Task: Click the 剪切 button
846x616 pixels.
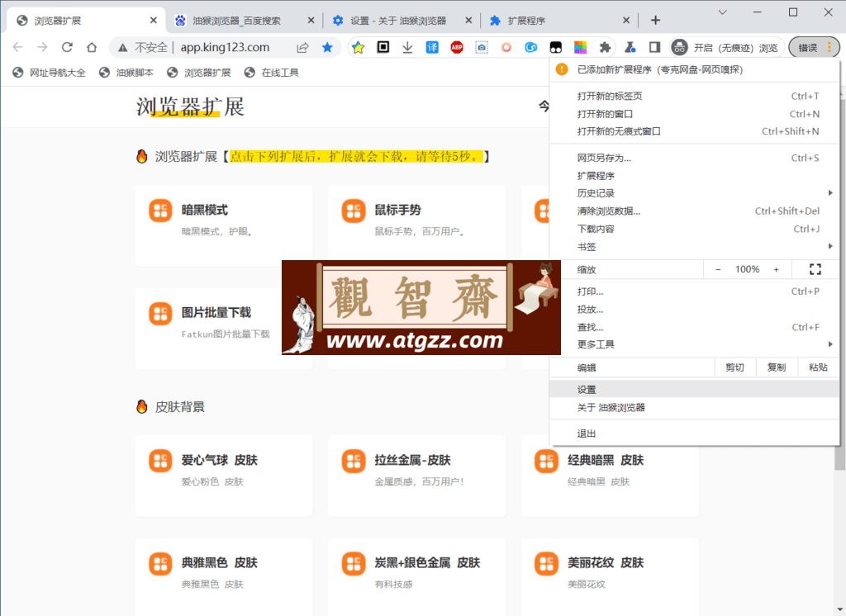Action: click(x=734, y=367)
